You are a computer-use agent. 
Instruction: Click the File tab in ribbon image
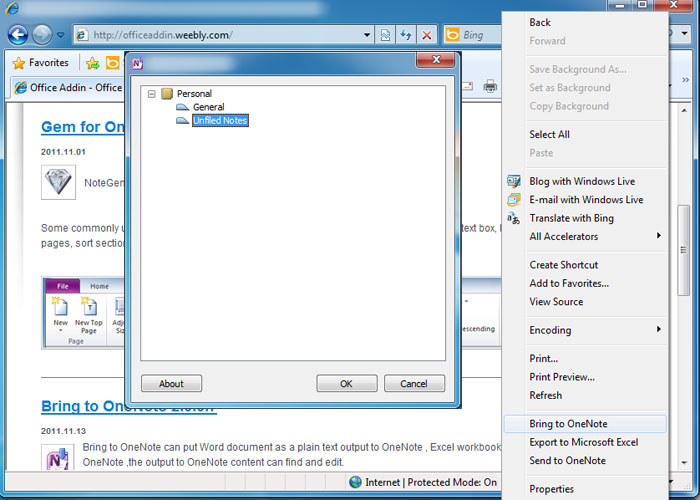click(x=62, y=286)
